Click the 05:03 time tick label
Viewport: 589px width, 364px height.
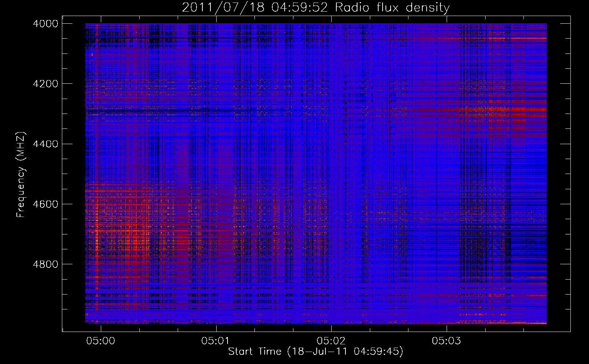pyautogui.click(x=446, y=341)
